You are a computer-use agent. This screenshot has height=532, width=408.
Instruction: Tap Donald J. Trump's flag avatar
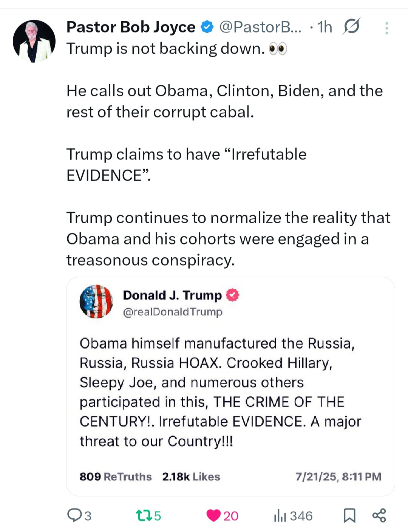96,302
